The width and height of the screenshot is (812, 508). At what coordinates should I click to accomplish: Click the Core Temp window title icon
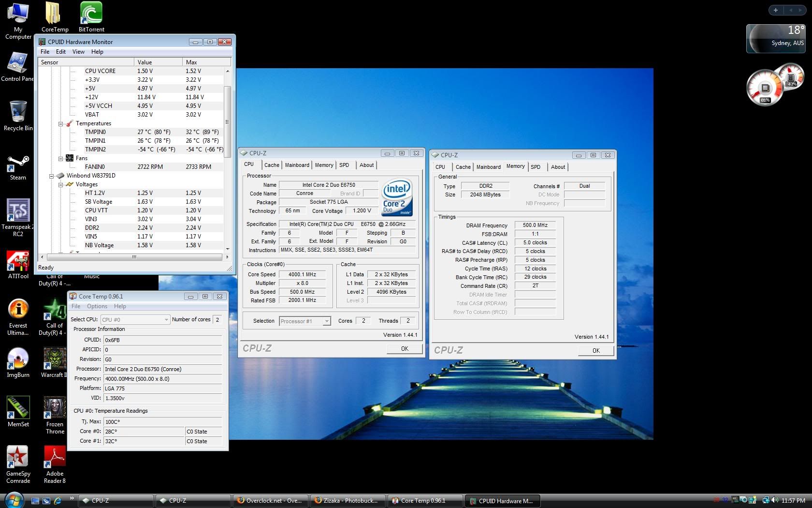pyautogui.click(x=73, y=296)
